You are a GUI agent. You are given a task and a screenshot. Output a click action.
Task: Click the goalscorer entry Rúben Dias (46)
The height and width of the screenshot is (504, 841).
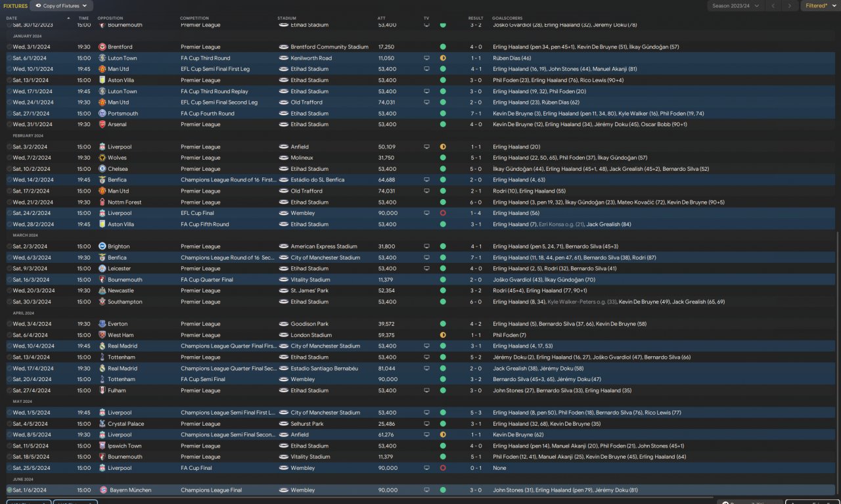click(512, 58)
